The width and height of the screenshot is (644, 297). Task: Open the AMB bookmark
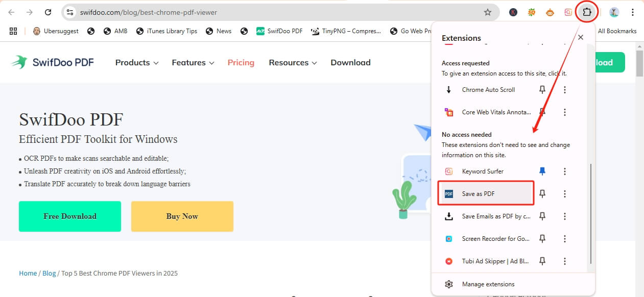pos(115,31)
